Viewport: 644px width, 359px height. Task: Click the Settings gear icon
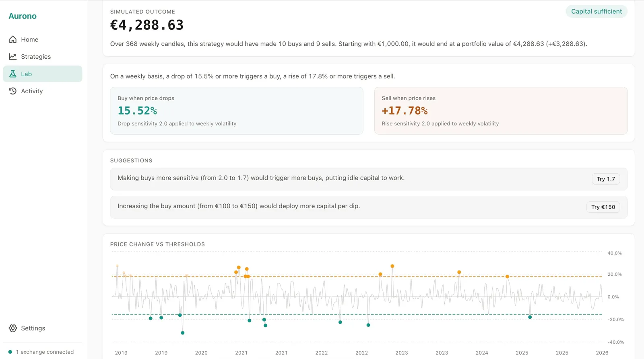[x=13, y=328]
